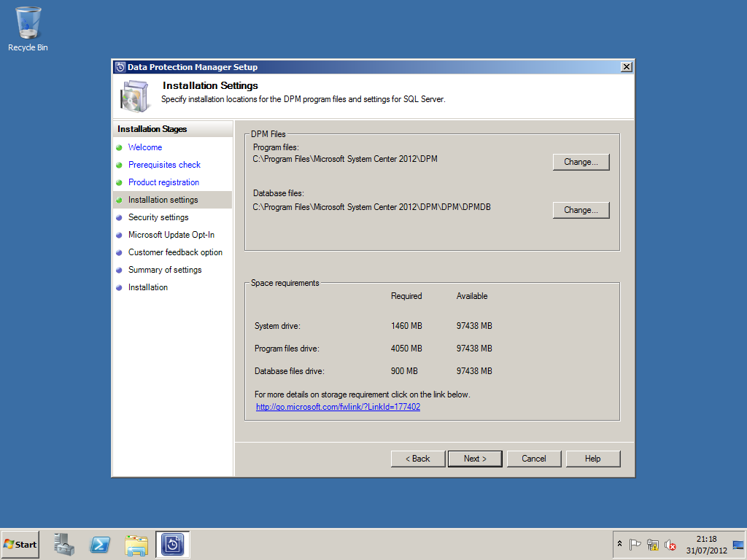Click the 4050 MB program files value
Screen dimensions: 747x560
point(406,348)
